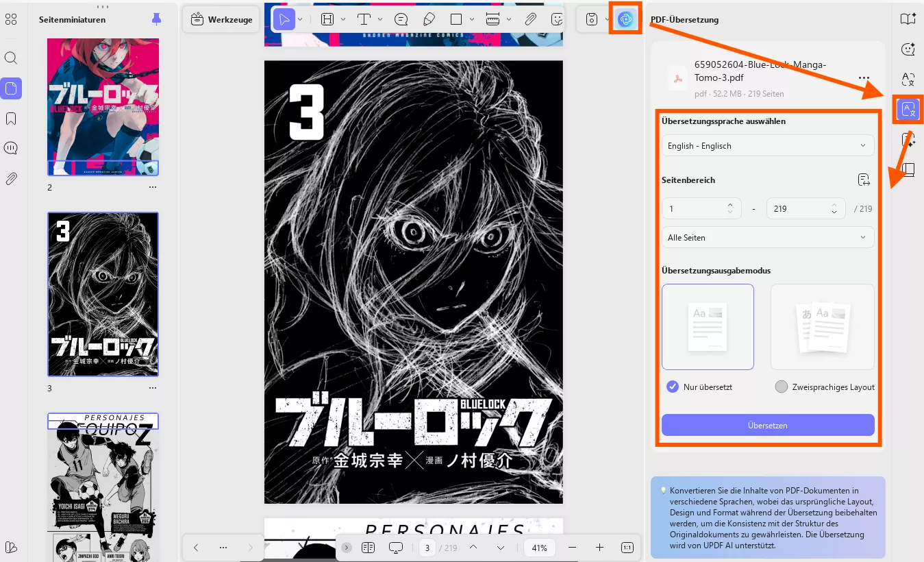Go to previous view with left arrow
The image size is (924, 562).
click(196, 548)
